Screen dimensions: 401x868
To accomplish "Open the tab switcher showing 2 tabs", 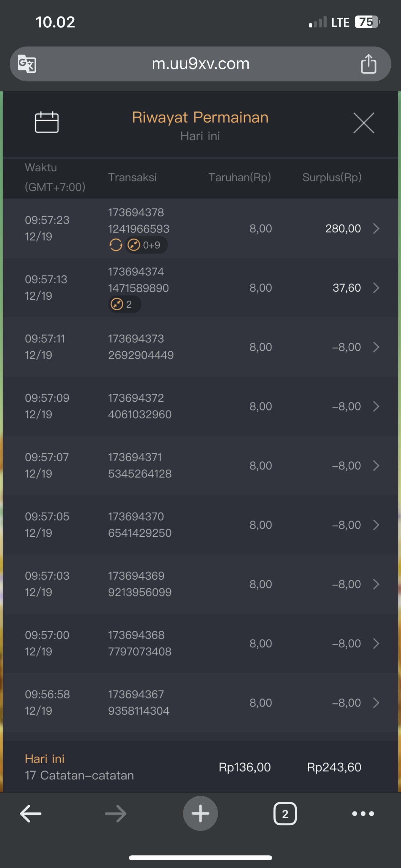I will (285, 814).
